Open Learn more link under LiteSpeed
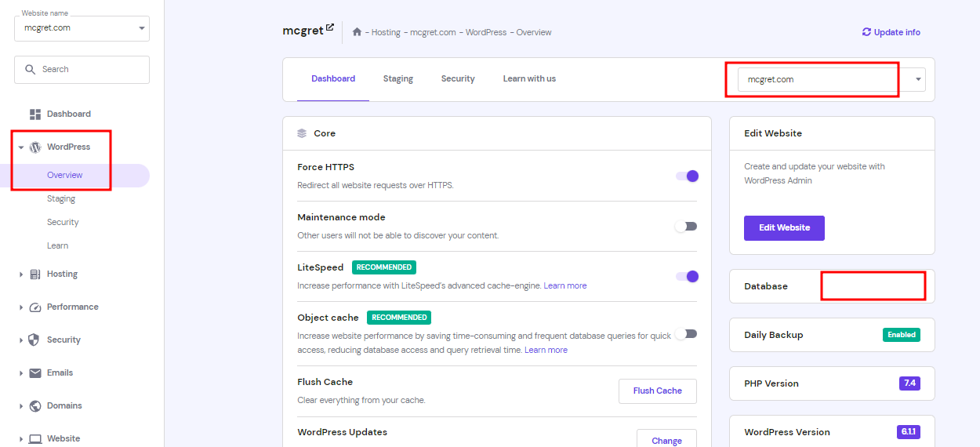The image size is (980, 447). coord(565,285)
